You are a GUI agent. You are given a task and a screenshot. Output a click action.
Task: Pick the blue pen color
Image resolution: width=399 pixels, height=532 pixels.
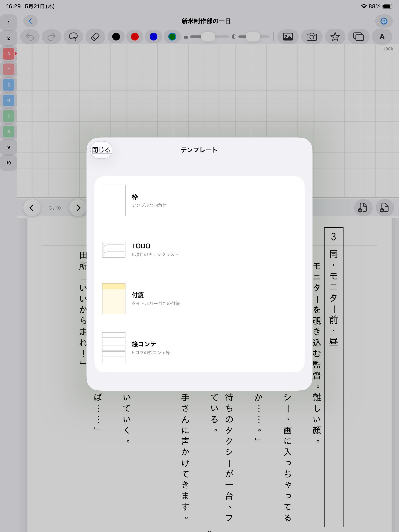(154, 37)
